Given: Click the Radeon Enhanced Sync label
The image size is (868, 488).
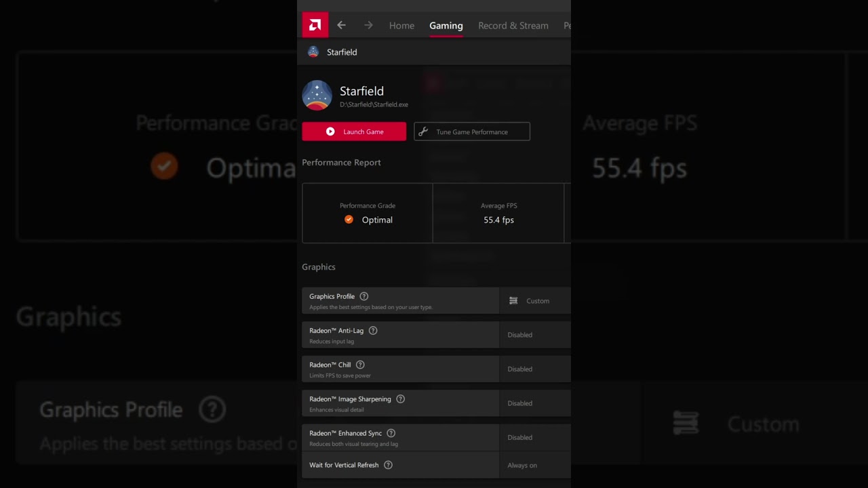Looking at the screenshot, I should point(345,433).
